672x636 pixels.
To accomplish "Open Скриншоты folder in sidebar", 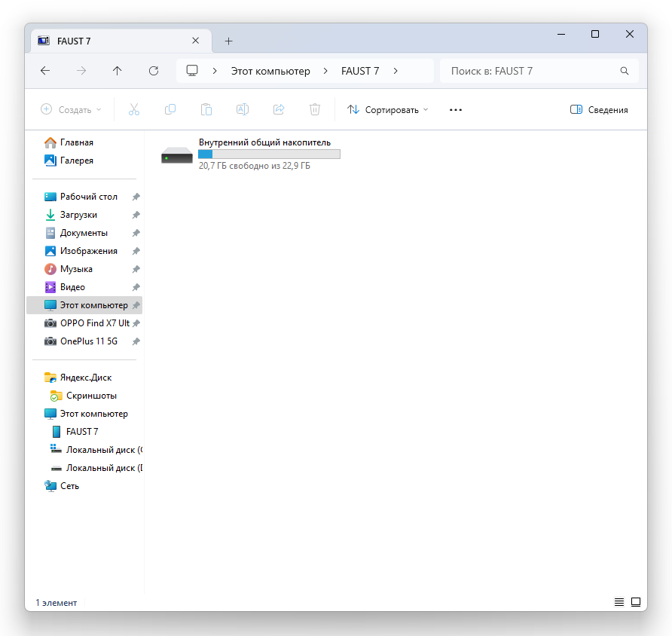I will (x=91, y=396).
